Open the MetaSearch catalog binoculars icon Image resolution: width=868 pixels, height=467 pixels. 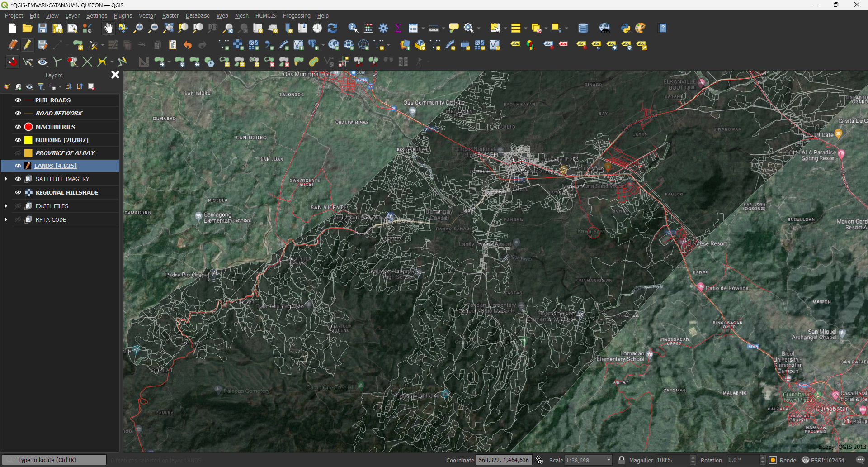605,28
